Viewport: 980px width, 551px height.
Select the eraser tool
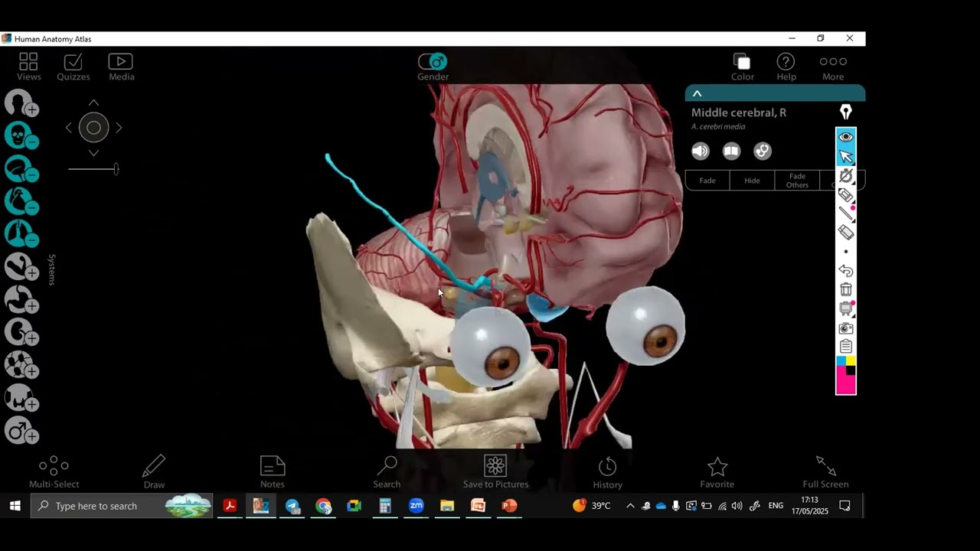846,232
